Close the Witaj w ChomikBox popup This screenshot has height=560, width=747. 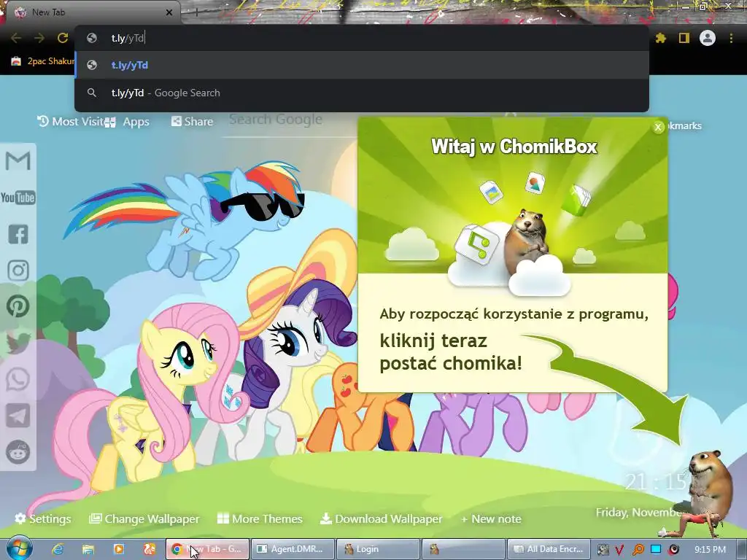pyautogui.click(x=658, y=127)
